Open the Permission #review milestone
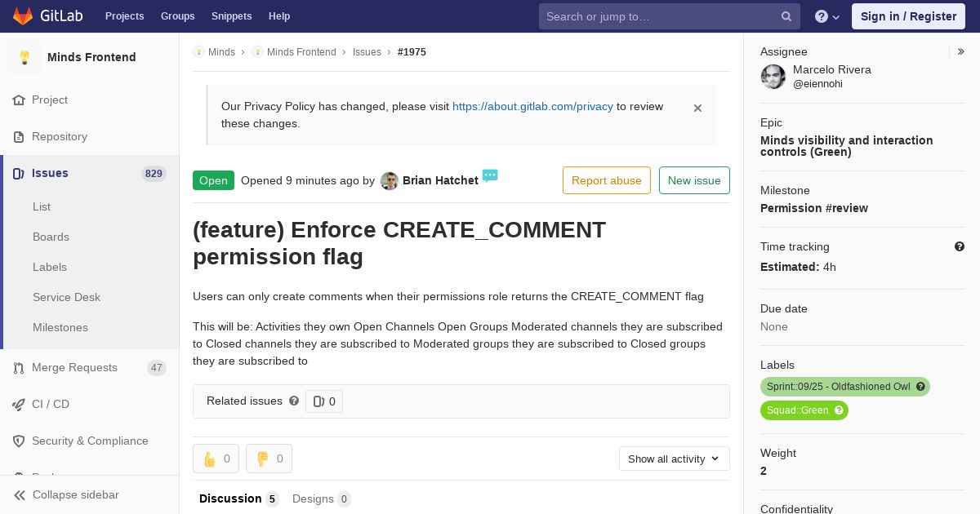Screen dimensions: 980x514 point(814,208)
